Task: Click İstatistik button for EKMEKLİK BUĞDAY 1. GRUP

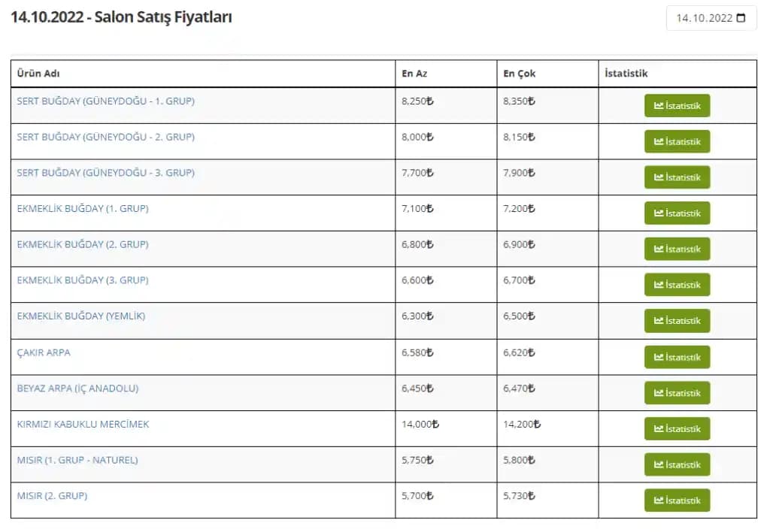Action: pyautogui.click(x=677, y=213)
